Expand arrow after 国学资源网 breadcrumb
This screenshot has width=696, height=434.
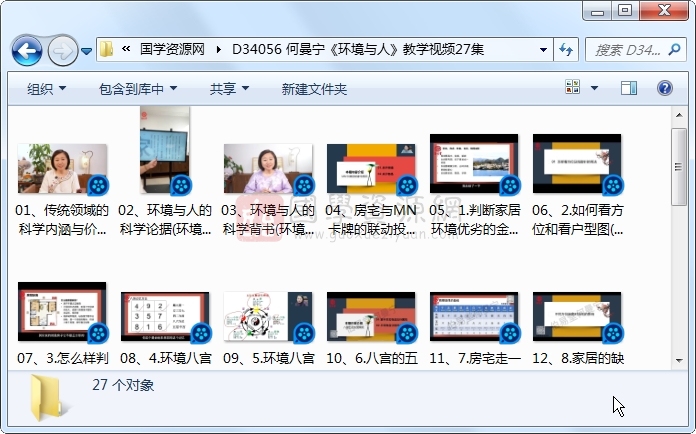pos(218,49)
